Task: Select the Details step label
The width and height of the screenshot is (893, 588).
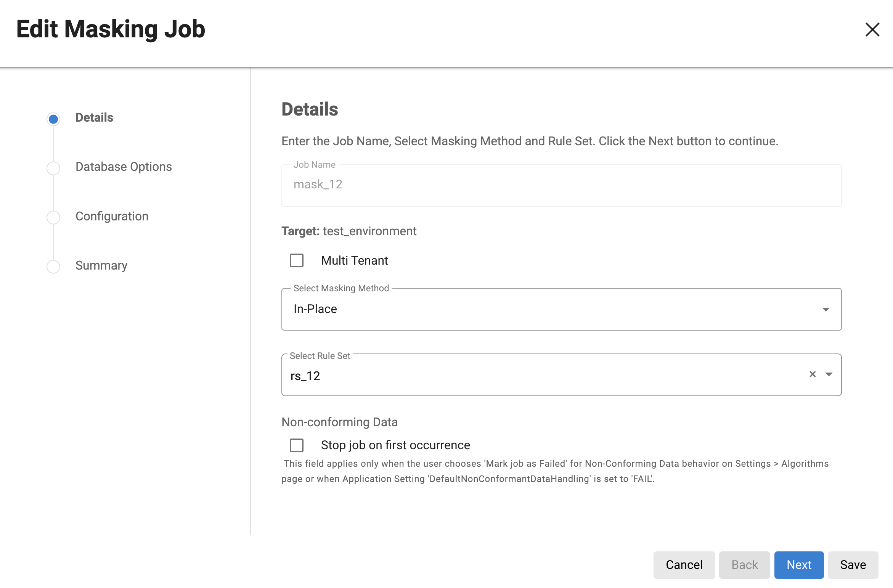Action: 94,117
